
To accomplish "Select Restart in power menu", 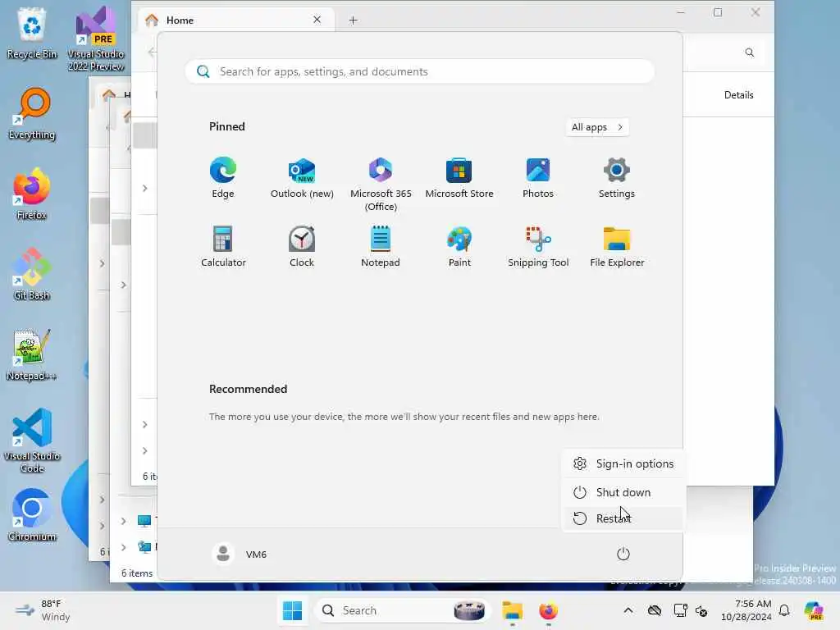I will (623, 518).
